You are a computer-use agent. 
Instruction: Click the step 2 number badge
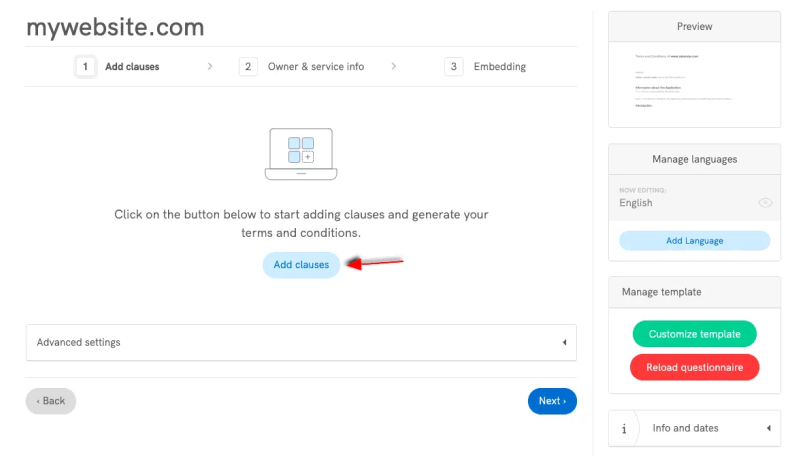[248, 67]
